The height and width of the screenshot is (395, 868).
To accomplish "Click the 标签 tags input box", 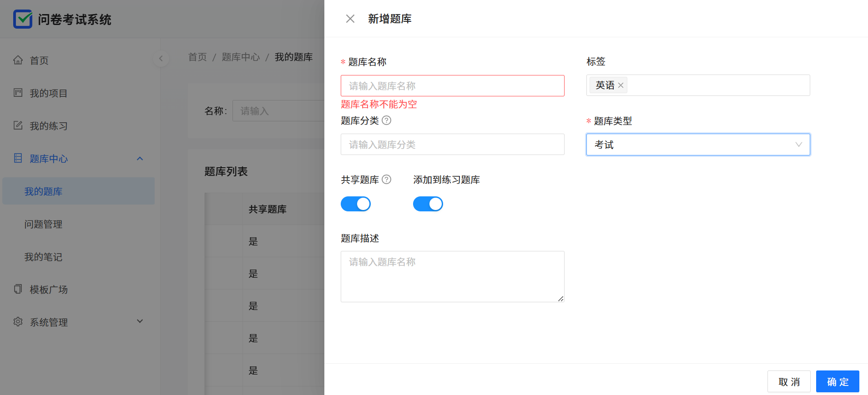I will [698, 85].
